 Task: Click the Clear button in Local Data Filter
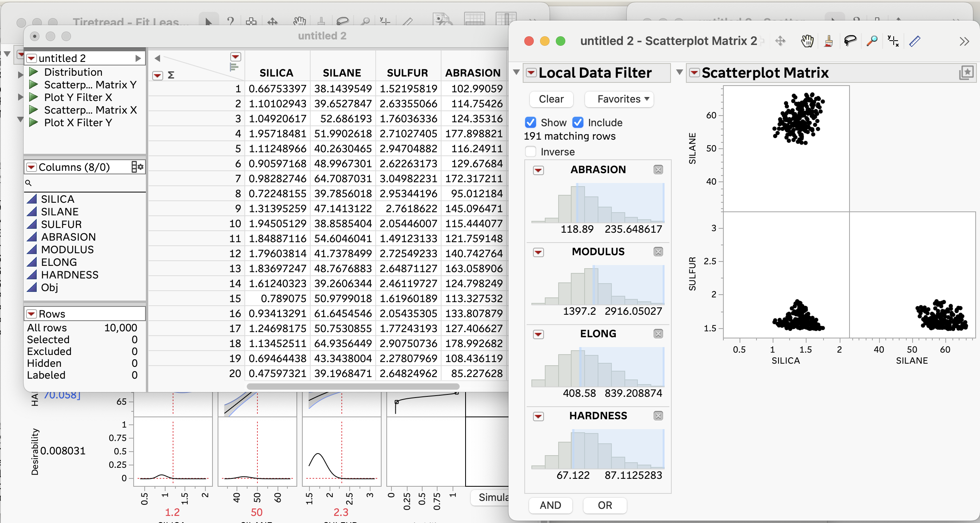pos(551,99)
